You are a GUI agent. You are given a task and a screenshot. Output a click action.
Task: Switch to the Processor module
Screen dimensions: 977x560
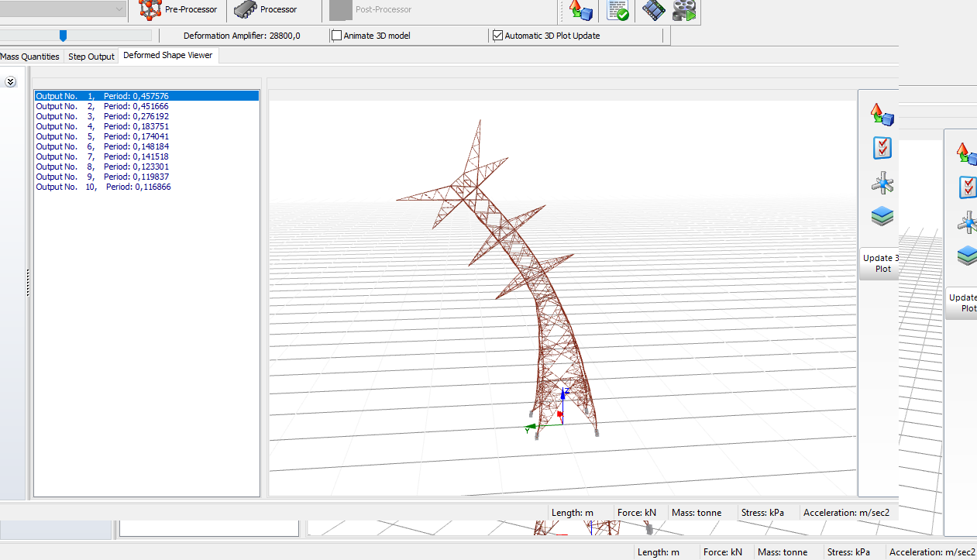pyautogui.click(x=267, y=10)
